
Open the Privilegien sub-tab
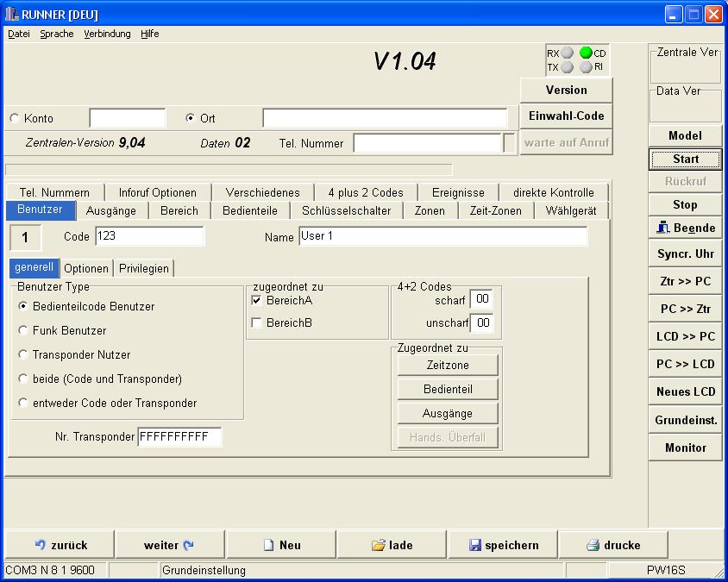tap(144, 268)
